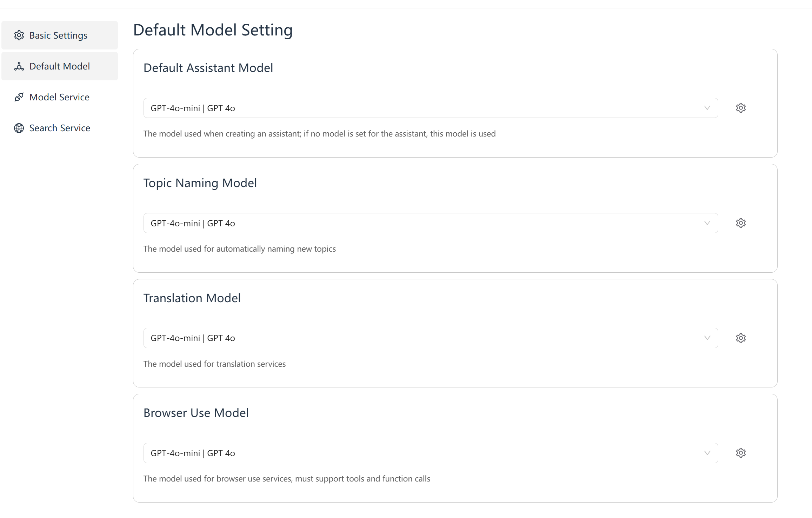Expand the Topic Naming Model dropdown arrow
The width and height of the screenshot is (812, 518).
(x=707, y=223)
